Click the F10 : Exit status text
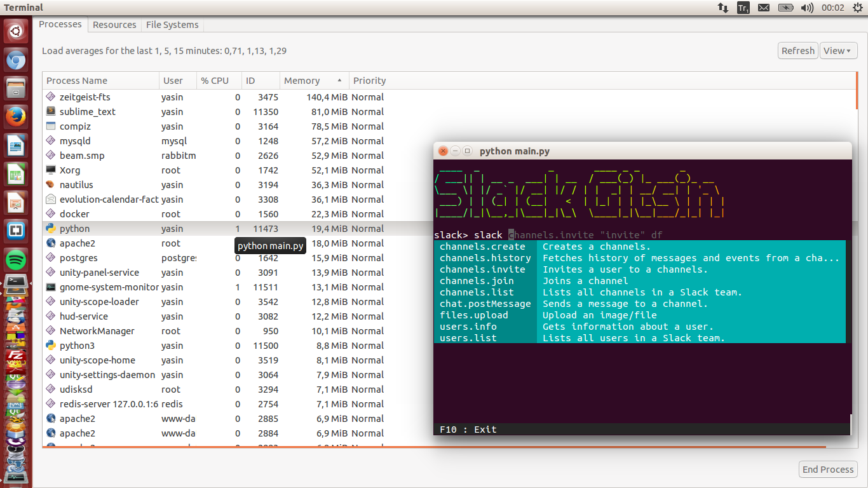This screenshot has height=488, width=868. [x=468, y=430]
